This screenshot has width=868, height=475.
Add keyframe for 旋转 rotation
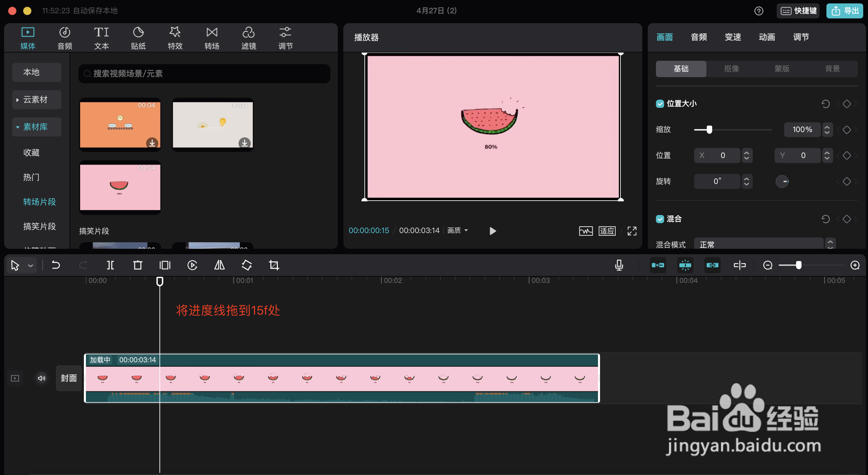pos(847,182)
